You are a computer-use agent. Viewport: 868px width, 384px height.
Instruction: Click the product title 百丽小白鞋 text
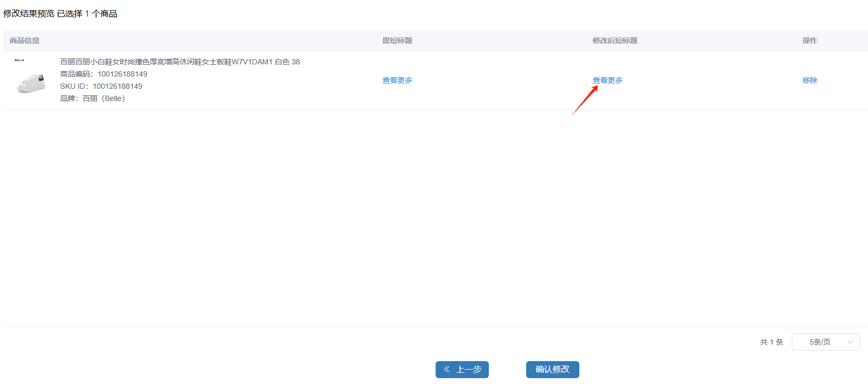tap(179, 62)
